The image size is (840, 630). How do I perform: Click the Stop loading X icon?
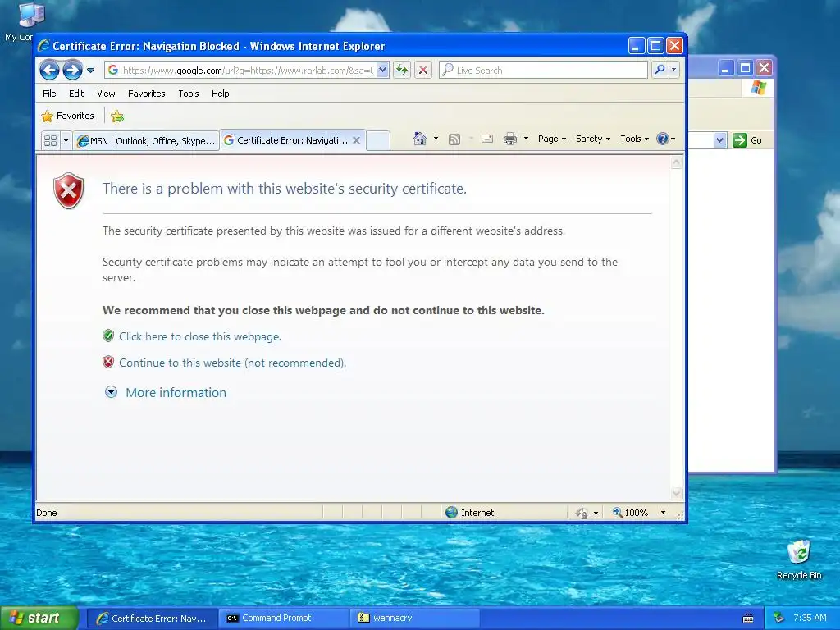point(423,71)
